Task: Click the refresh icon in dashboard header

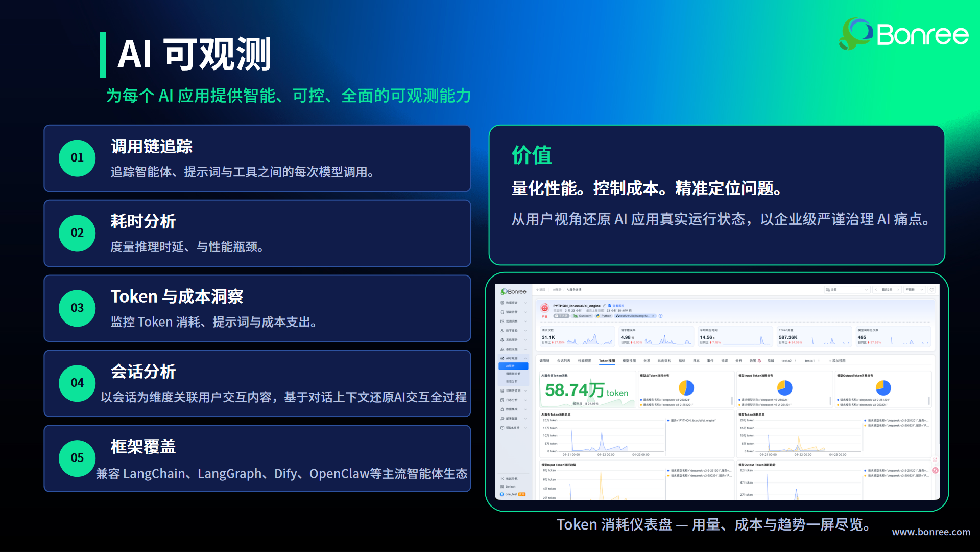Action: [931, 290]
